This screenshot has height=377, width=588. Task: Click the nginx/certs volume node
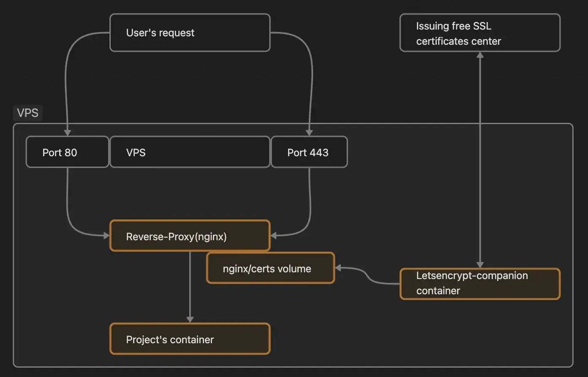coord(270,269)
